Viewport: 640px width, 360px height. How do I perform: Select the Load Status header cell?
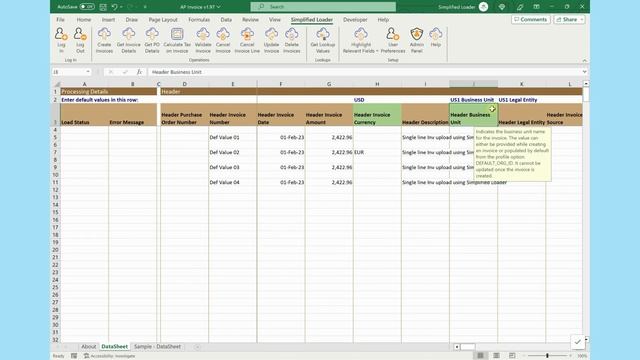click(x=84, y=115)
